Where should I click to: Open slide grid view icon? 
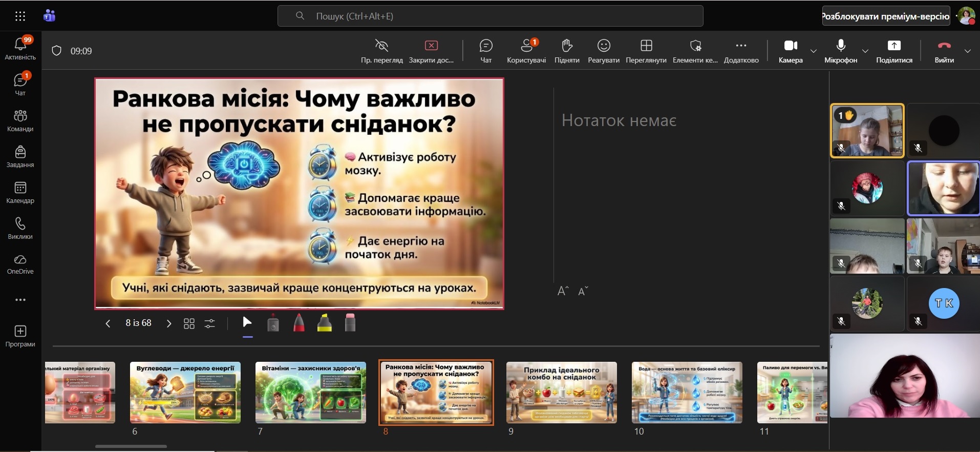coord(189,323)
